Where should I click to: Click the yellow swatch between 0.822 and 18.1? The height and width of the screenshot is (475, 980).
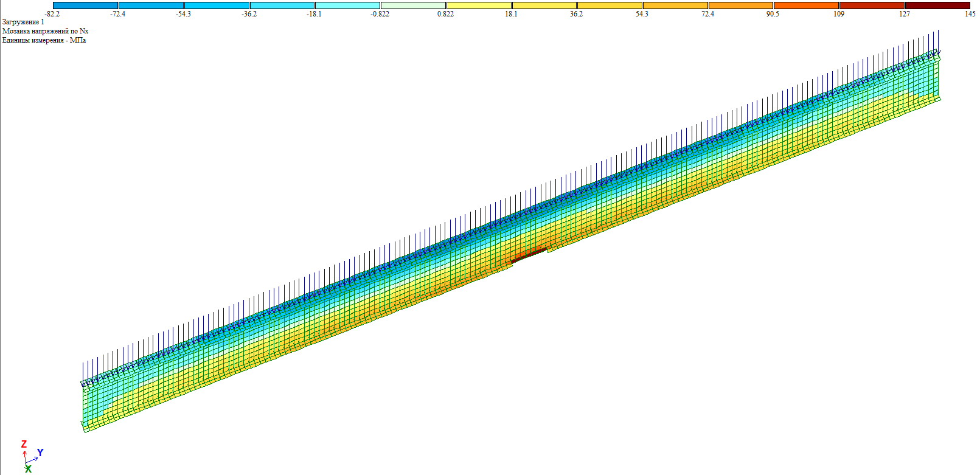pos(479,5)
